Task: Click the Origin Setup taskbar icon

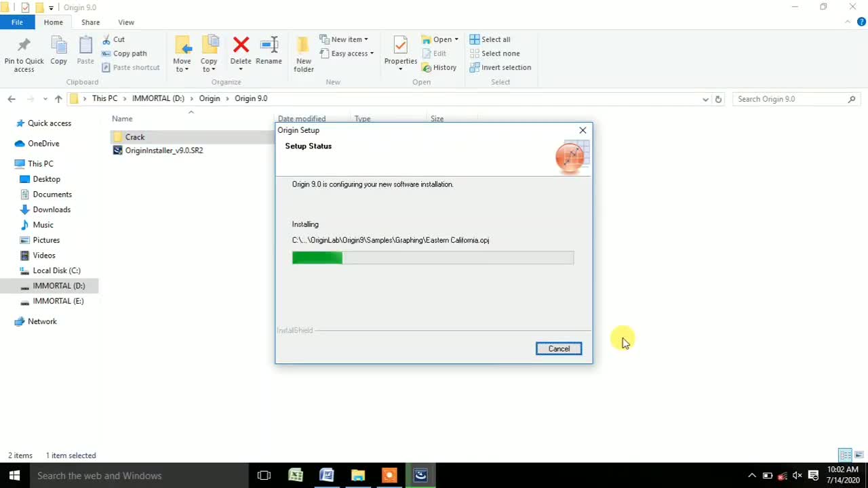Action: 420,476
